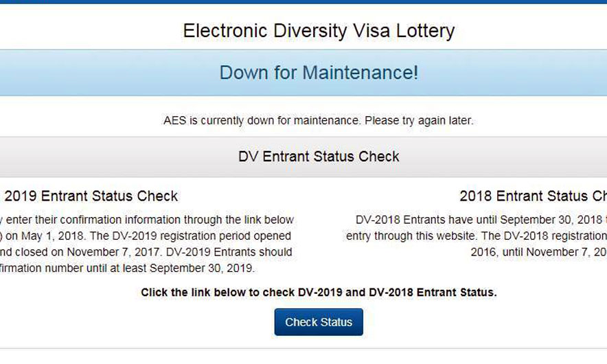Click the line mentioning the link below
607x364 pixels.
coord(147,220)
